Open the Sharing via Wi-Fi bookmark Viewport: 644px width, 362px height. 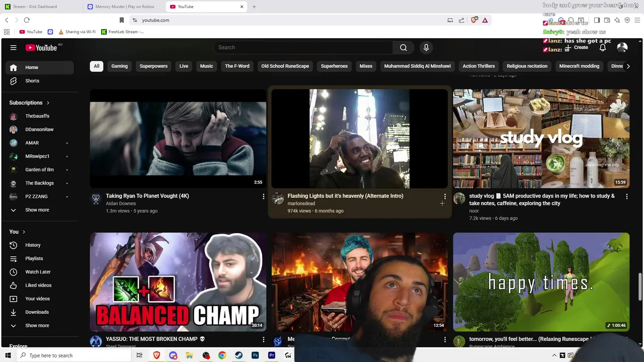pyautogui.click(x=76, y=32)
